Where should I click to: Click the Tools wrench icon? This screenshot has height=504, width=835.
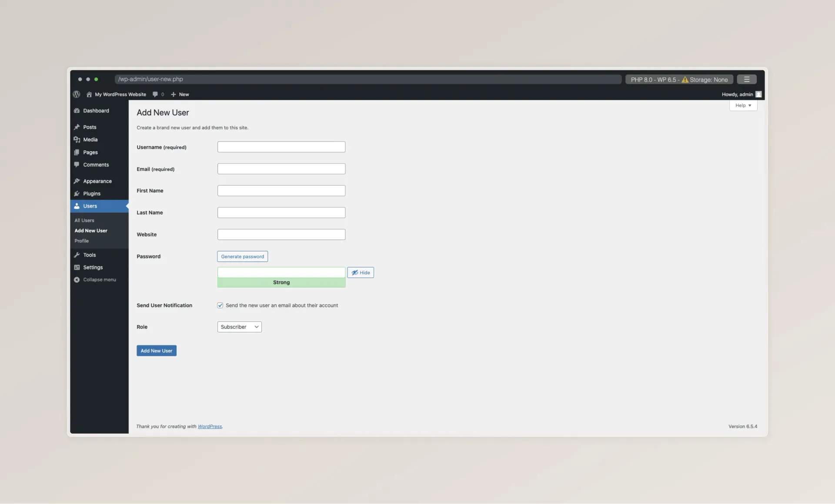click(x=77, y=255)
